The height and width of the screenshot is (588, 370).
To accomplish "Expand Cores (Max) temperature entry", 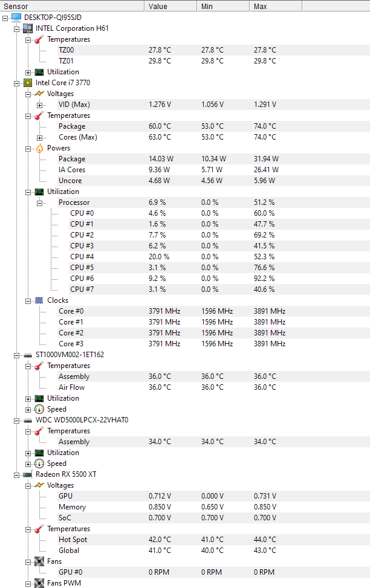I will pyautogui.click(x=39, y=138).
